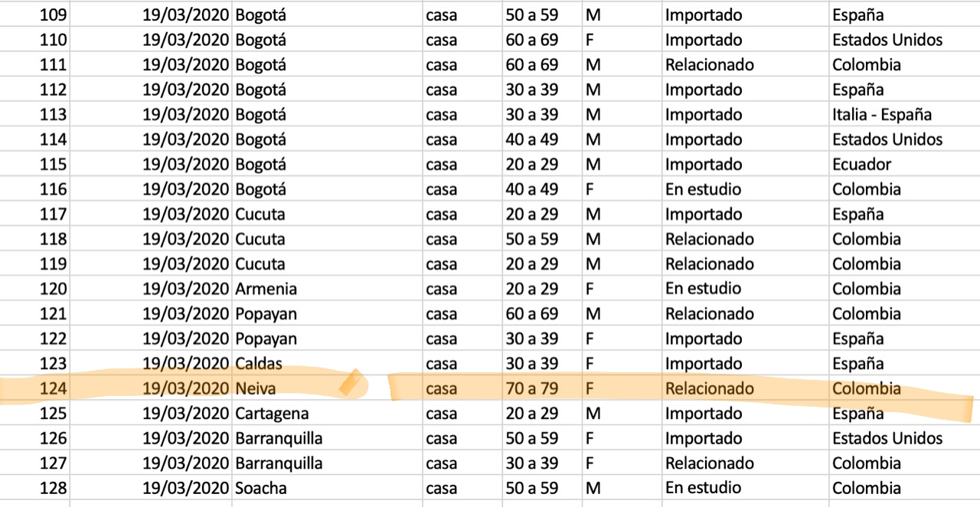Select the Soacha city cell
Viewport: 980px width, 507px height.
[x=327, y=488]
